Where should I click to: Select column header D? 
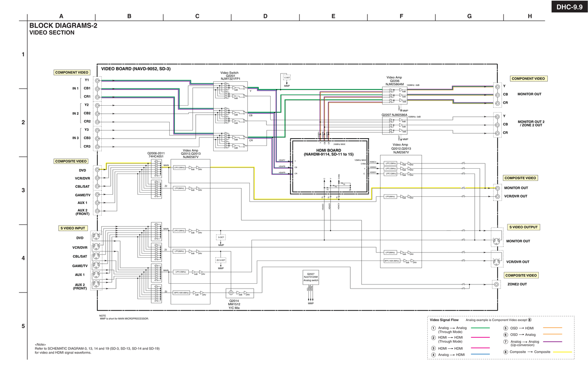265,16
